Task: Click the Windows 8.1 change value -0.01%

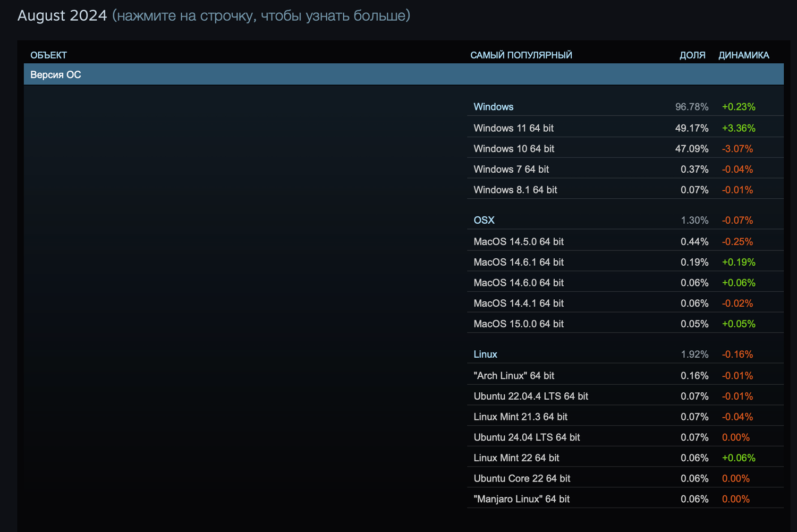Action: 737,190
